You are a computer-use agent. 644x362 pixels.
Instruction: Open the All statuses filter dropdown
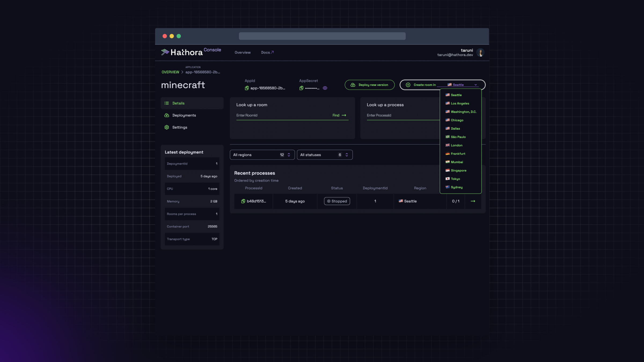(325, 155)
